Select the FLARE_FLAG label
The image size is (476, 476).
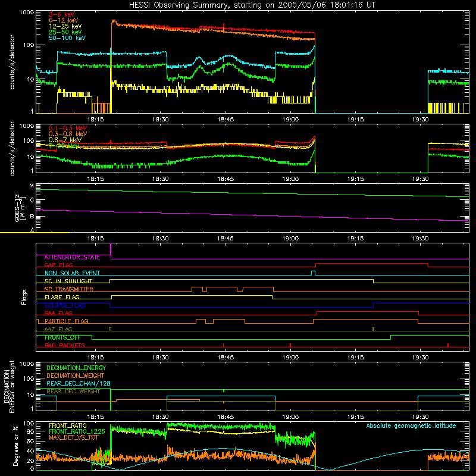pyautogui.click(x=62, y=297)
